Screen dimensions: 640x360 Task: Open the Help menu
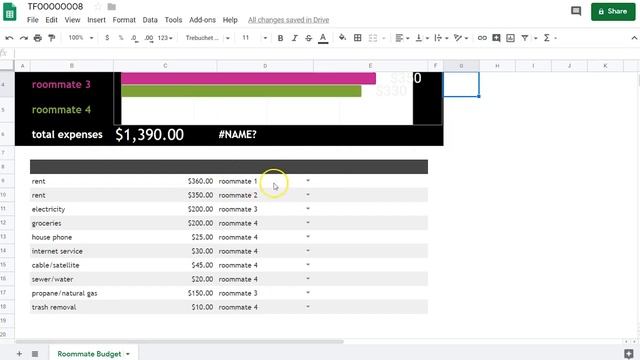tap(230, 20)
